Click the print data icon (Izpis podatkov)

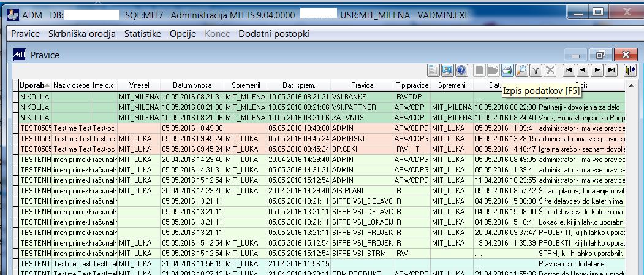[x=507, y=71]
